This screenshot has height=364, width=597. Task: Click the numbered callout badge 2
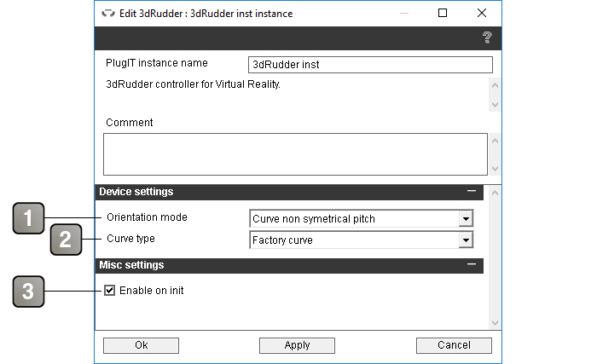66,240
